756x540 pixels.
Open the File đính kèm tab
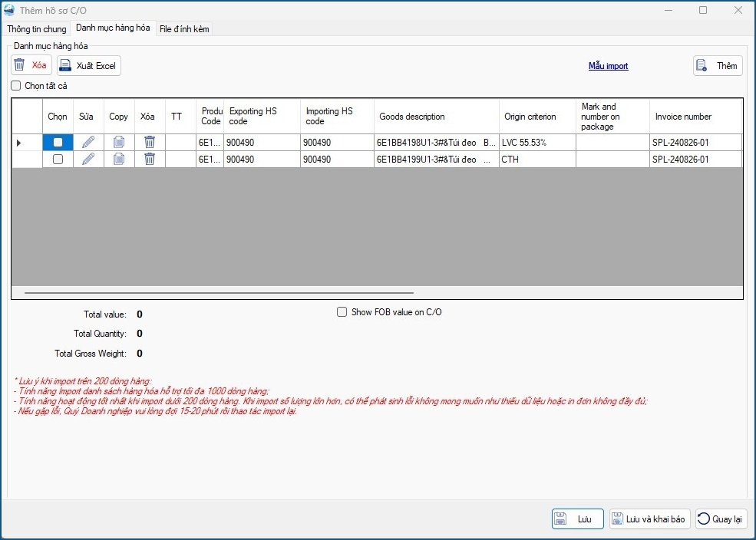tap(184, 29)
